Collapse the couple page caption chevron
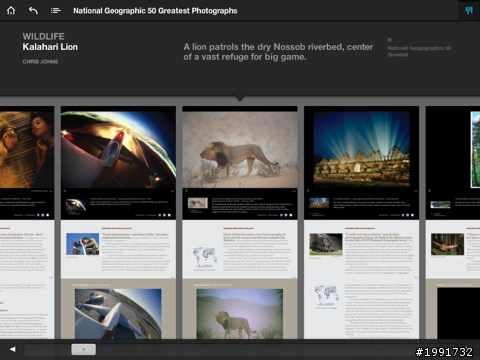This screenshot has width=480, height=360. pyautogui.click(x=51, y=191)
